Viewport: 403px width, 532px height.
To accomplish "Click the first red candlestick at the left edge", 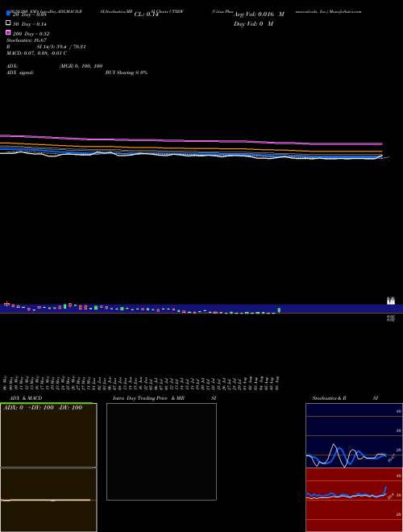I will 6,304.
